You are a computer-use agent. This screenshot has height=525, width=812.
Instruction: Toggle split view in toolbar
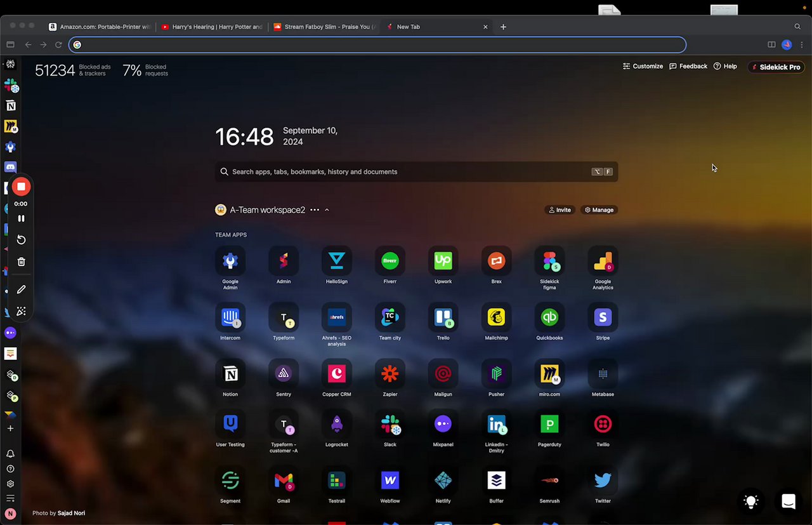click(x=771, y=44)
